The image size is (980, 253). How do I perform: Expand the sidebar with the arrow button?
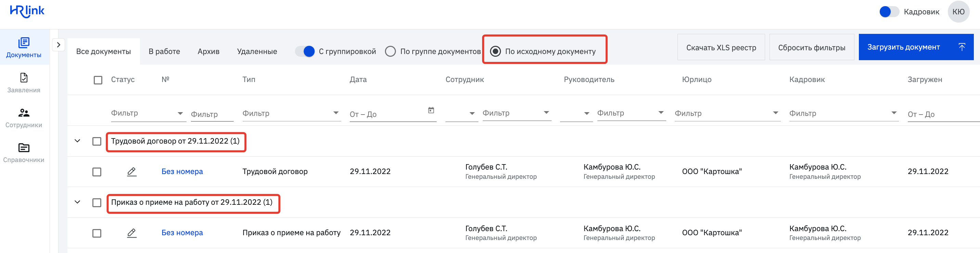(x=58, y=45)
